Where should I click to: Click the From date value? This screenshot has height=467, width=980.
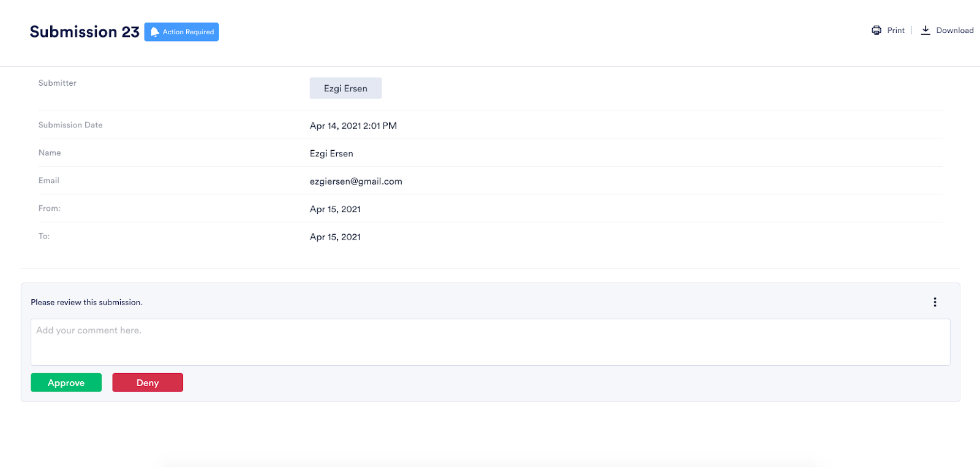(335, 209)
